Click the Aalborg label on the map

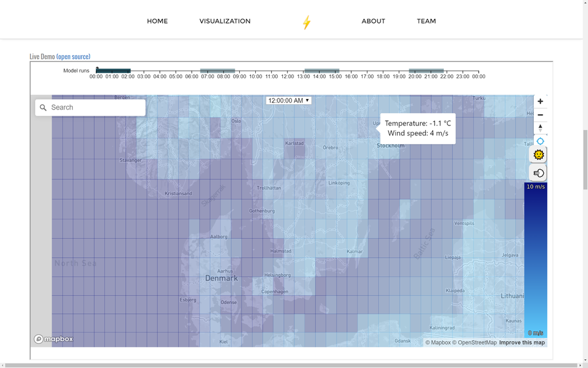(219, 237)
